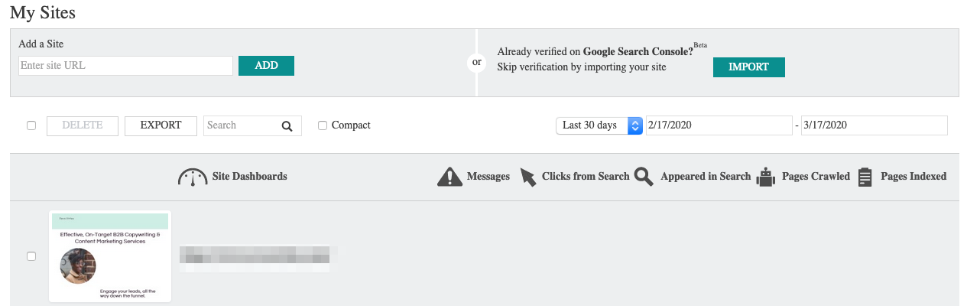
Task: Click the start date field 2/17/2020
Action: pos(719,125)
